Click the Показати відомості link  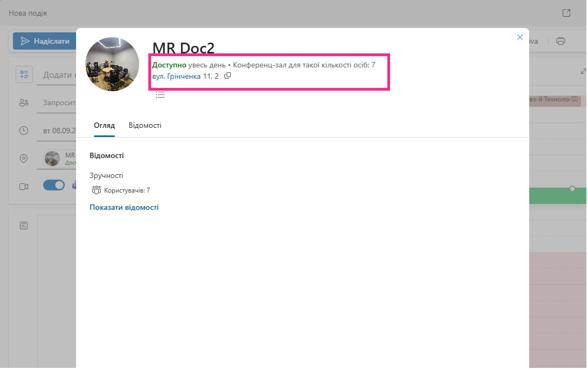(124, 207)
